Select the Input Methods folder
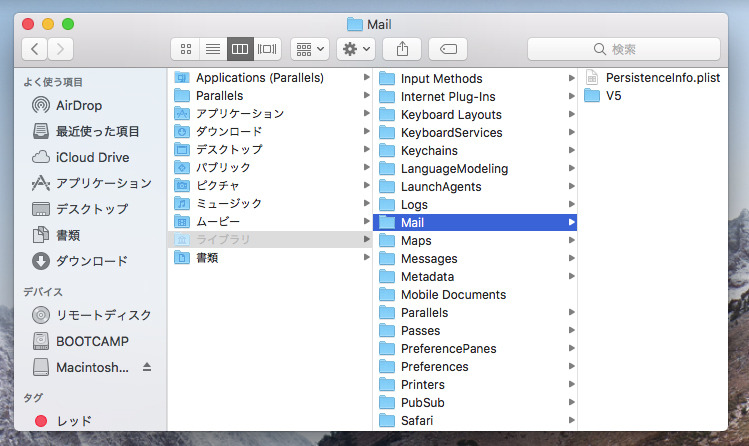 [x=475, y=78]
